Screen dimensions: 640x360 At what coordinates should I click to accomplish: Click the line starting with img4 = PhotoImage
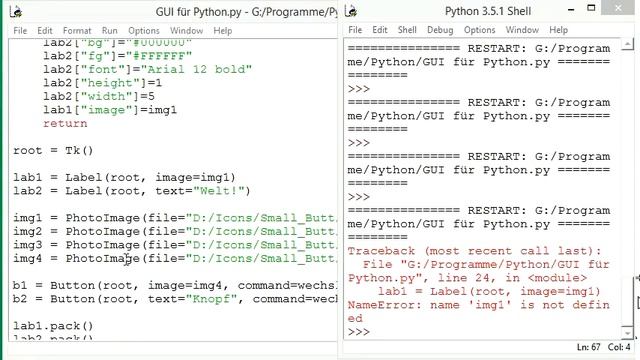[175, 258]
